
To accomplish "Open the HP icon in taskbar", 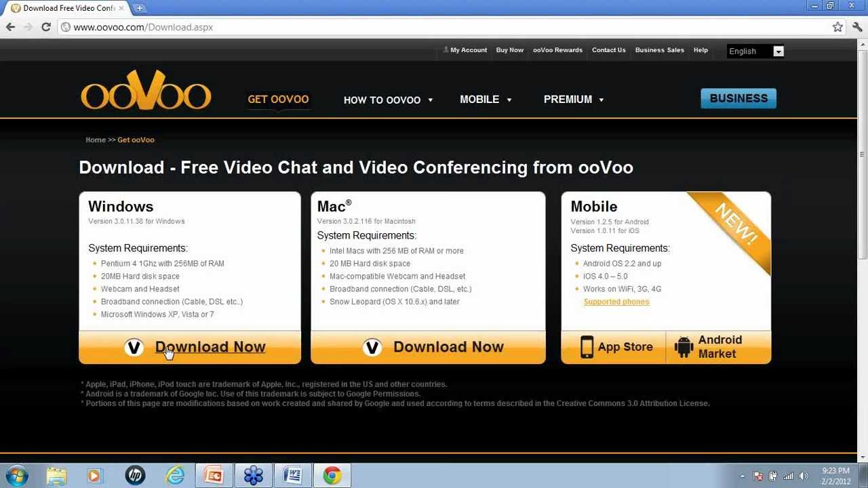I will coord(135,476).
